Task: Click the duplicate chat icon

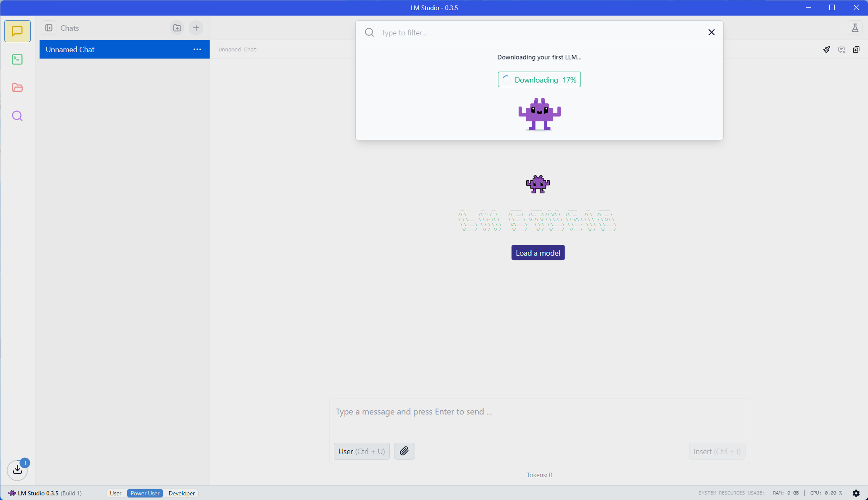Action: [x=856, y=50]
